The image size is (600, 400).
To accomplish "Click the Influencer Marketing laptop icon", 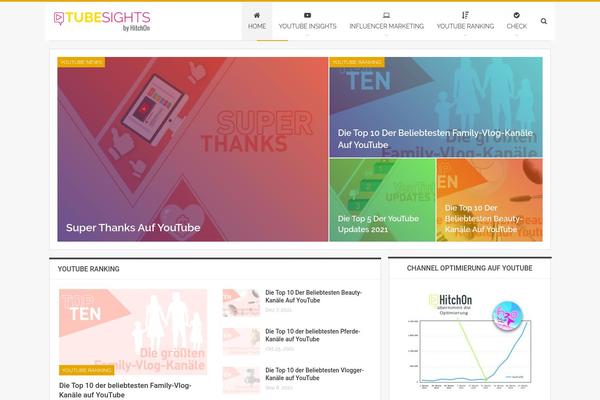I will (x=386, y=15).
